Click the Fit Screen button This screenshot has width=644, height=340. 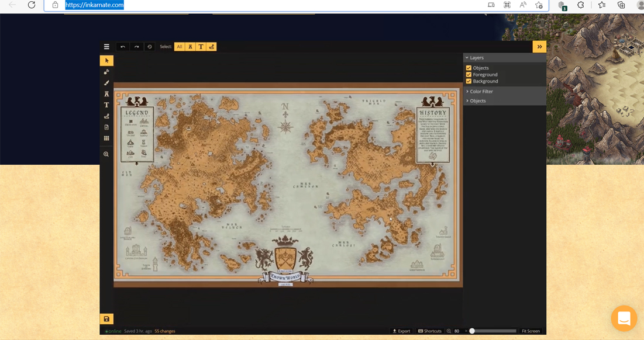tap(530, 331)
